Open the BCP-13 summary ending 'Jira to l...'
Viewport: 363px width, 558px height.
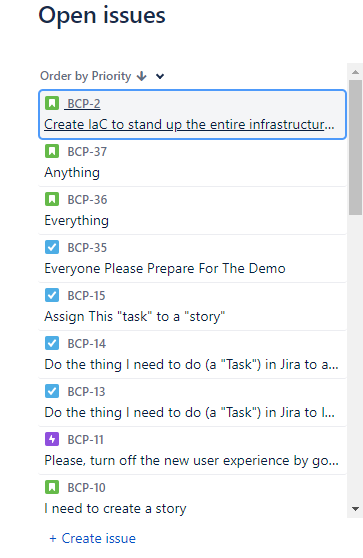(x=190, y=412)
